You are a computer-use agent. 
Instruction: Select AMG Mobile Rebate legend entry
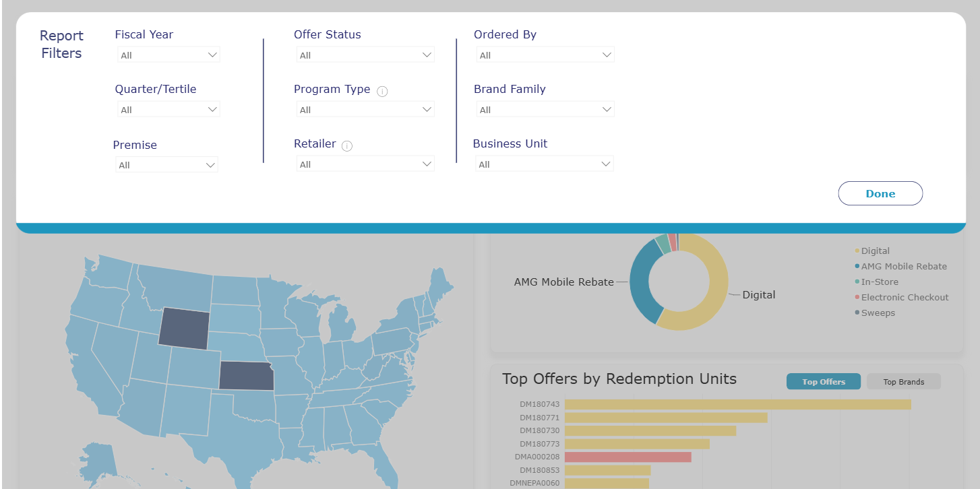pos(900,267)
